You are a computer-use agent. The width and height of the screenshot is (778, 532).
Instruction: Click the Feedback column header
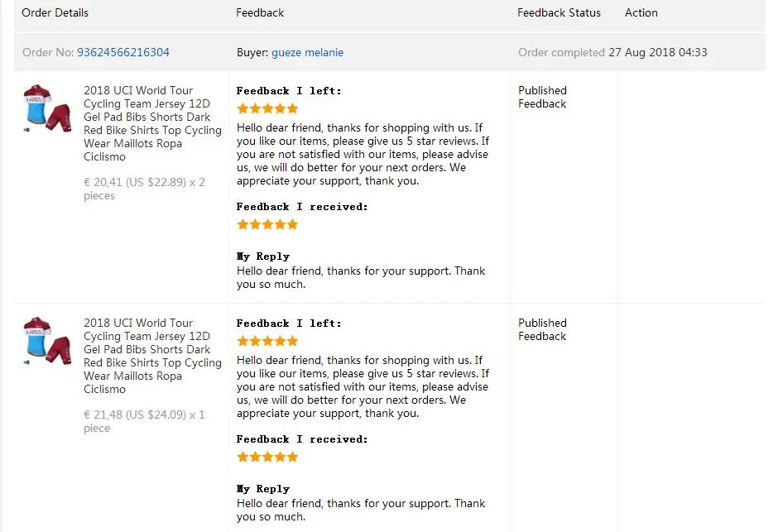tap(260, 13)
